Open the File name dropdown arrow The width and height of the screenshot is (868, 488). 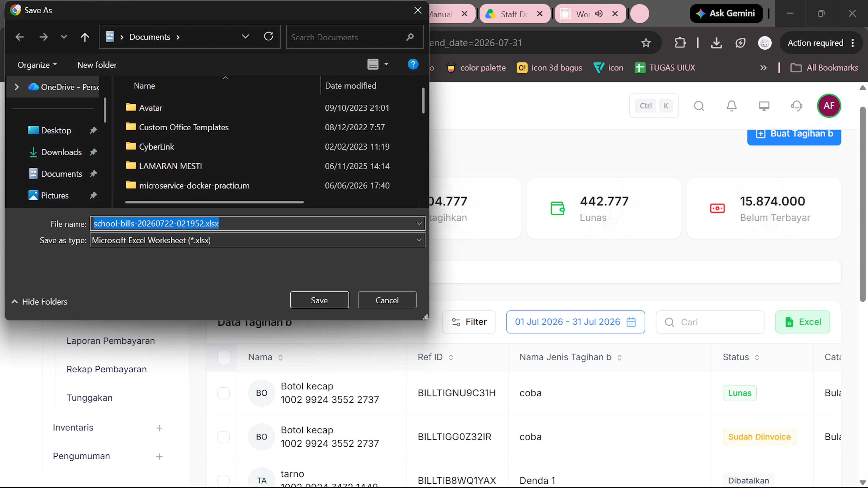pos(419,223)
